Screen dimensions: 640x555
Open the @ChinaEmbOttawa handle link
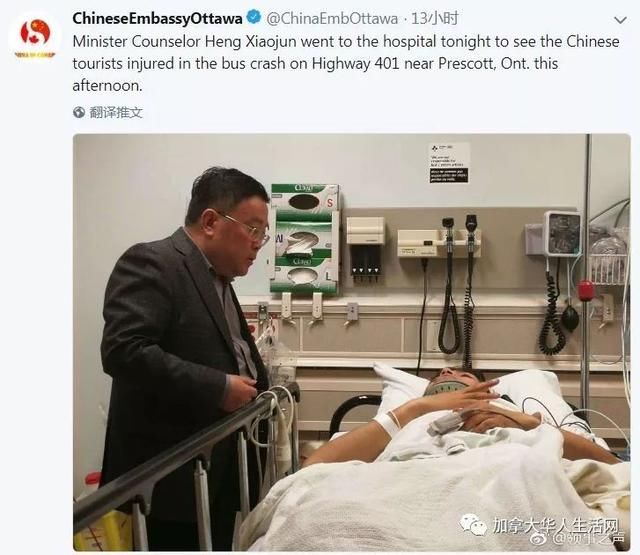pyautogui.click(x=332, y=19)
